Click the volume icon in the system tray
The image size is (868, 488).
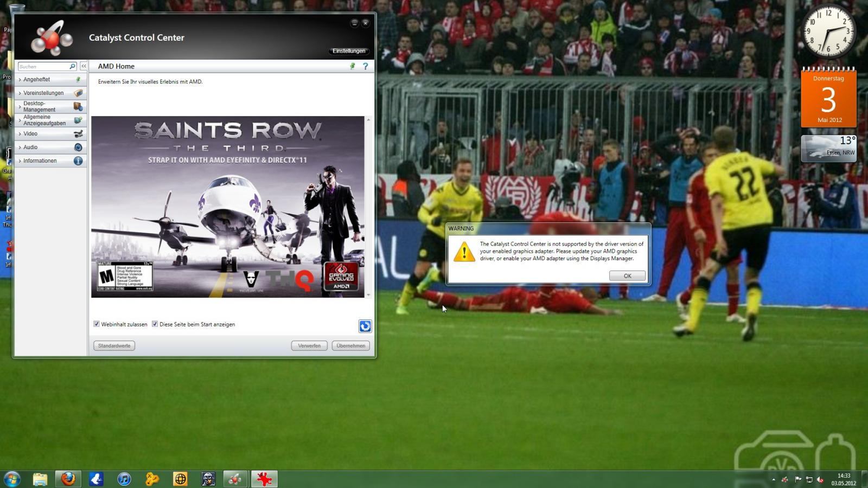pyautogui.click(x=820, y=479)
